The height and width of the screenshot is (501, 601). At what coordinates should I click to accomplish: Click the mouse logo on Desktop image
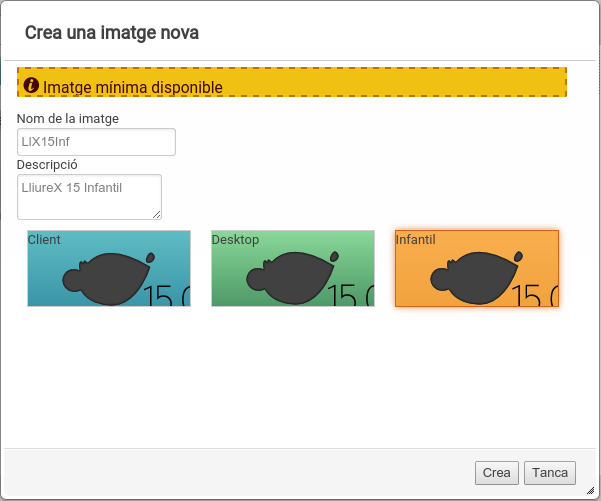pos(292,277)
